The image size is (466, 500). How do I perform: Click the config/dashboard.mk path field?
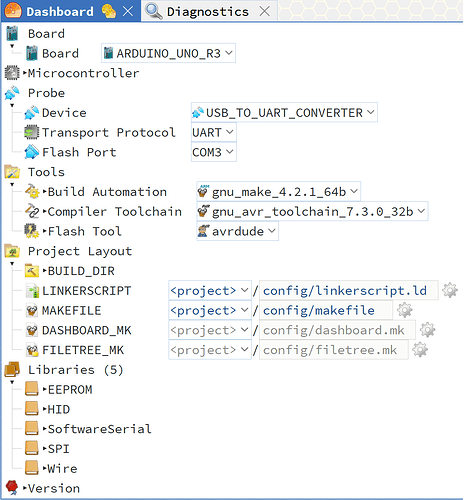pos(337,330)
